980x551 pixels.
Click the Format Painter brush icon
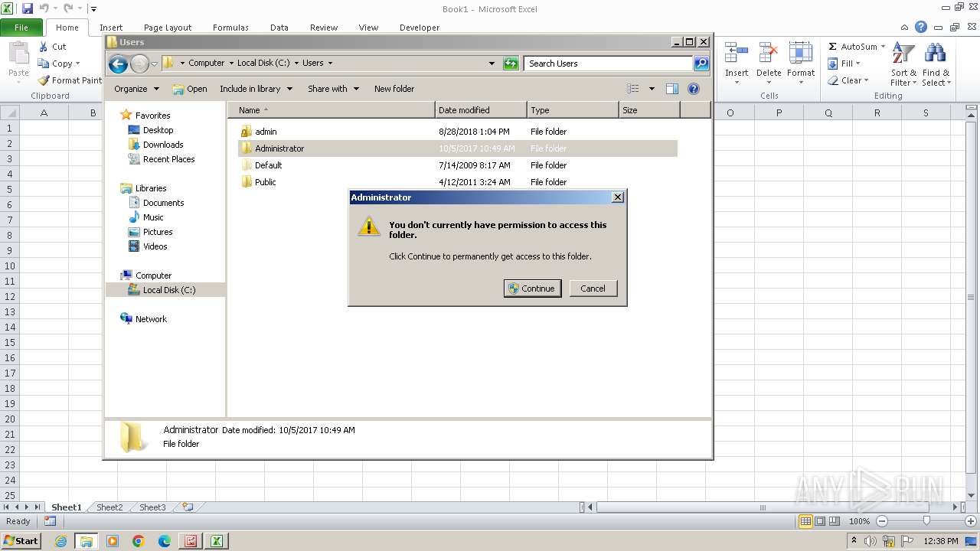(44, 80)
